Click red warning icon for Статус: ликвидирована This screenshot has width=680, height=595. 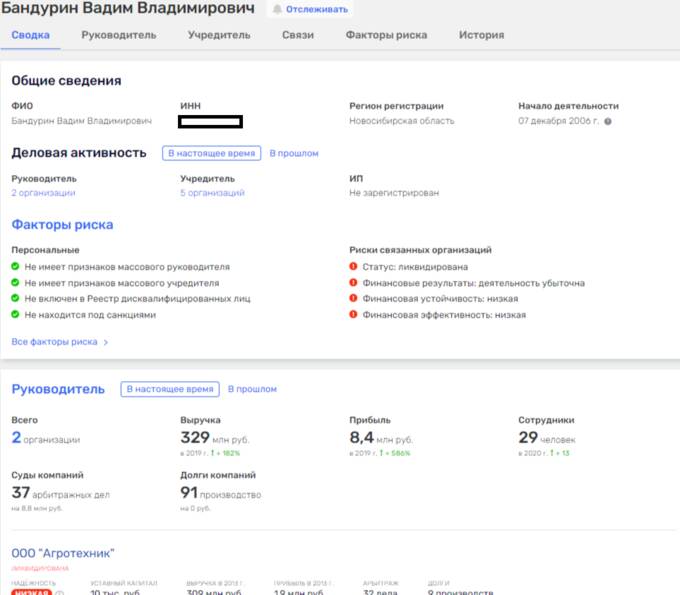(x=353, y=266)
